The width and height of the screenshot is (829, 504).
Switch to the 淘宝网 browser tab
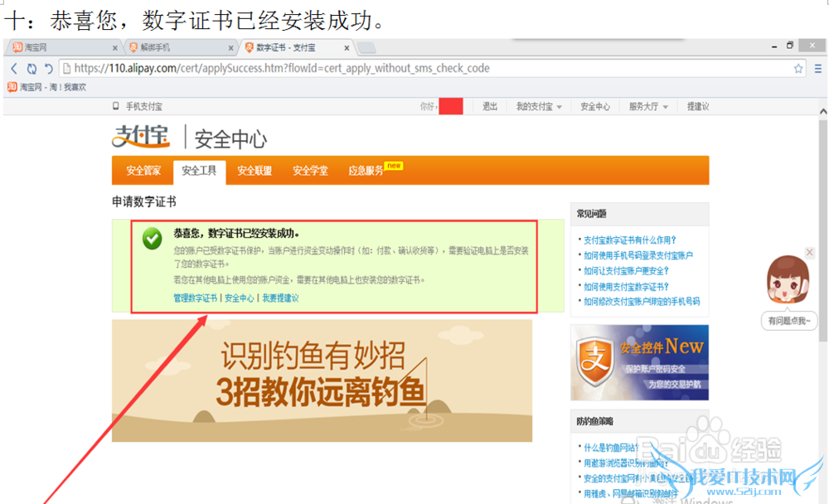click(64, 47)
